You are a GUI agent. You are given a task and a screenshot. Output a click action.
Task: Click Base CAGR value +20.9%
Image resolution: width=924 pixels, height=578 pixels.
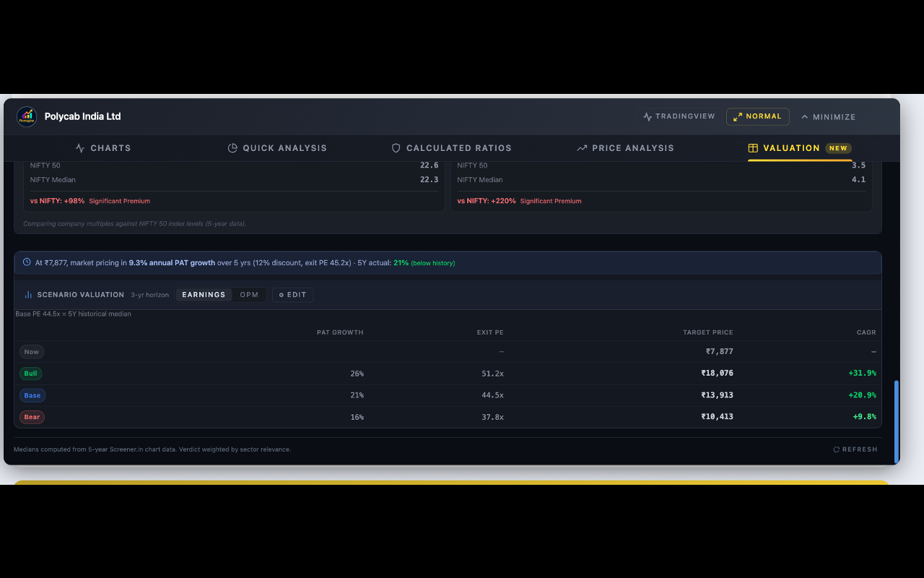(x=862, y=395)
